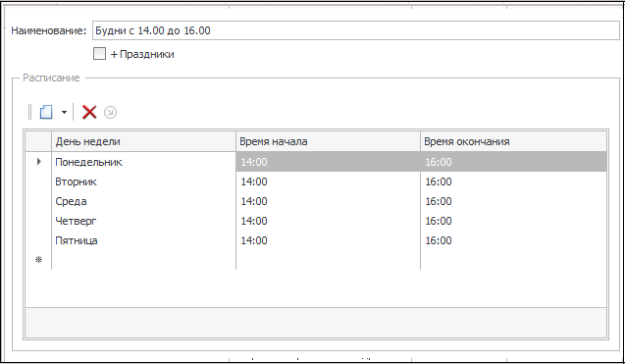Screen dimensions: 625x364
Task: Toggle the +Праздники checkbox
Action: (99, 53)
